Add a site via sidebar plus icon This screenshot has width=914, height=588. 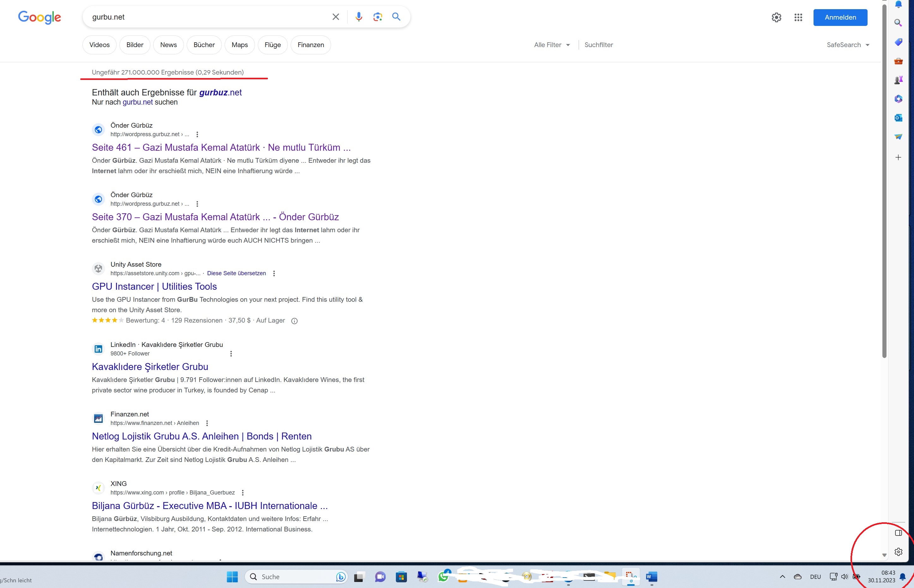coord(898,157)
